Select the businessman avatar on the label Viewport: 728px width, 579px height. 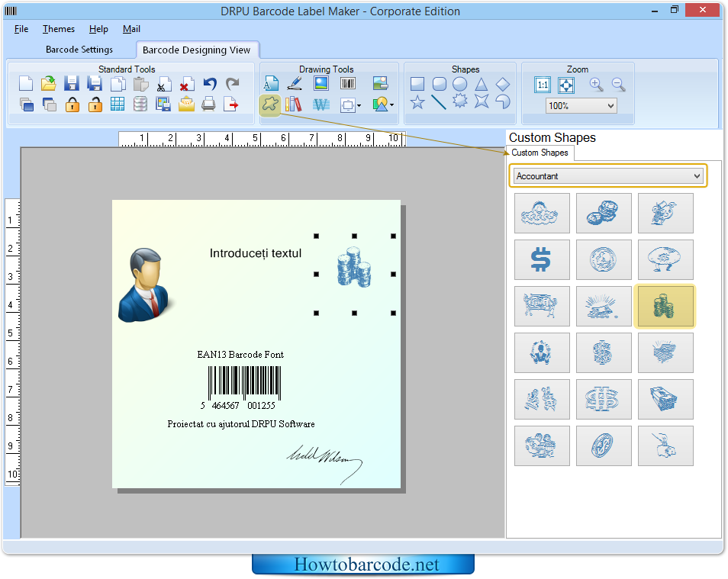(x=144, y=285)
